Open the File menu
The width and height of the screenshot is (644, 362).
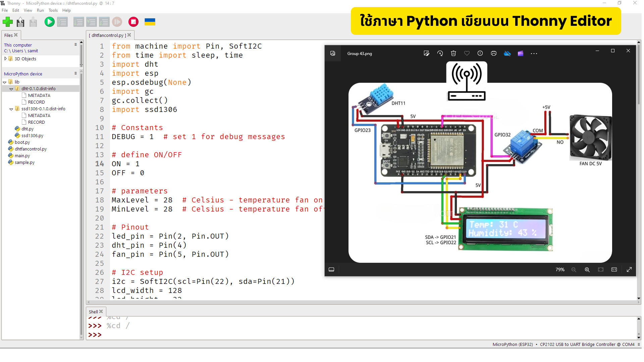5,10
